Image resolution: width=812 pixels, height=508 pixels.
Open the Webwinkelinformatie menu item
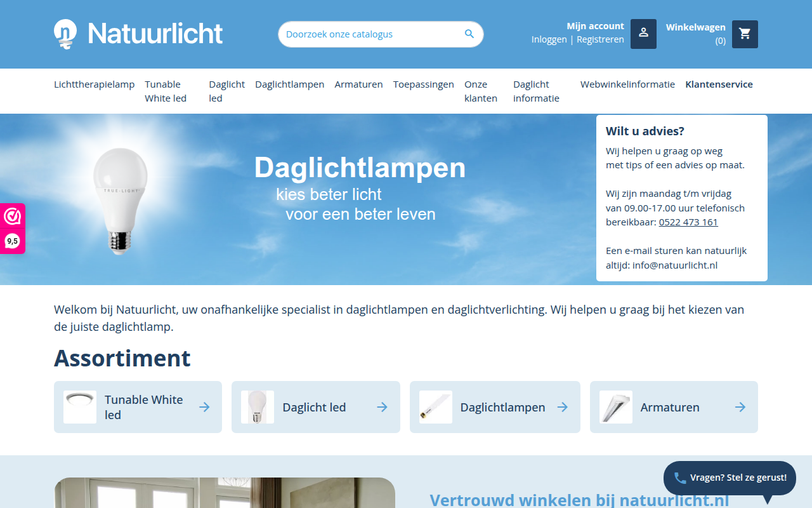[x=627, y=84]
